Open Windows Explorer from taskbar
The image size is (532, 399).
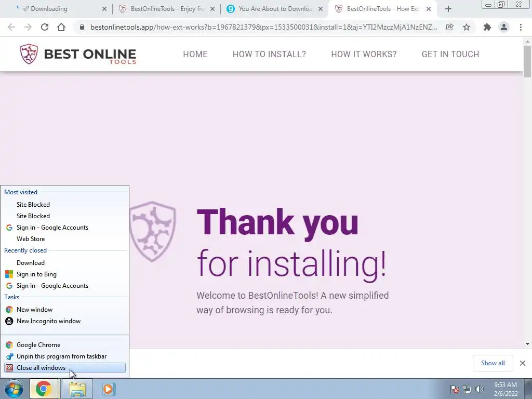point(77,389)
